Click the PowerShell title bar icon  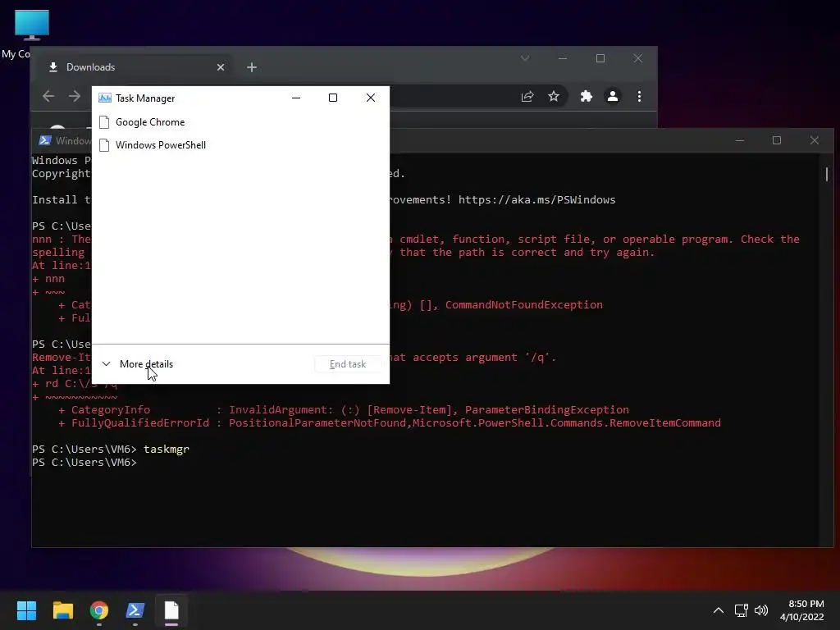[x=45, y=140]
